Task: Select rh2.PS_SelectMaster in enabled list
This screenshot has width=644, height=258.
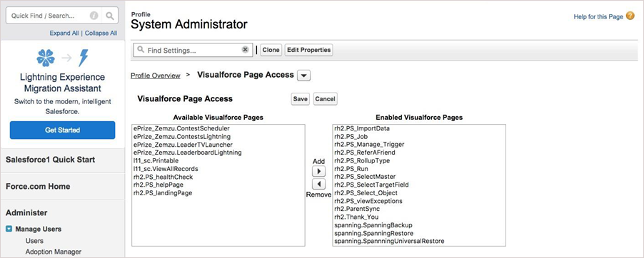Action: click(419, 177)
